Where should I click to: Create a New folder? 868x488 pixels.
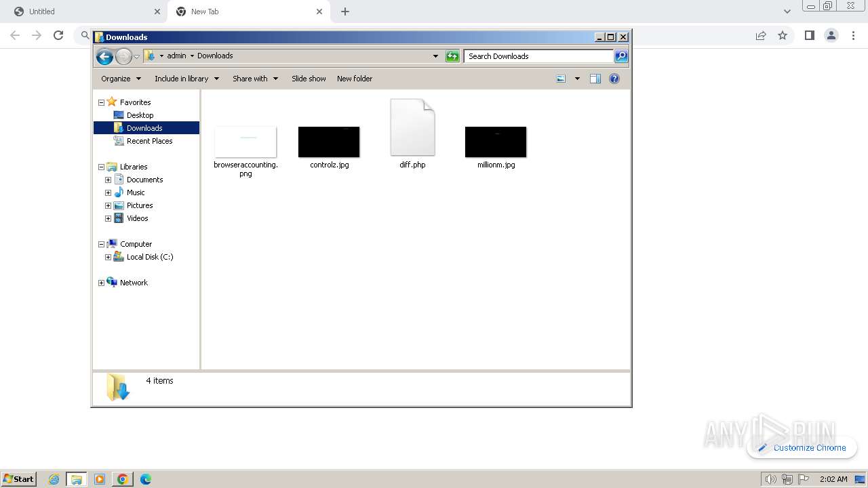[355, 79]
